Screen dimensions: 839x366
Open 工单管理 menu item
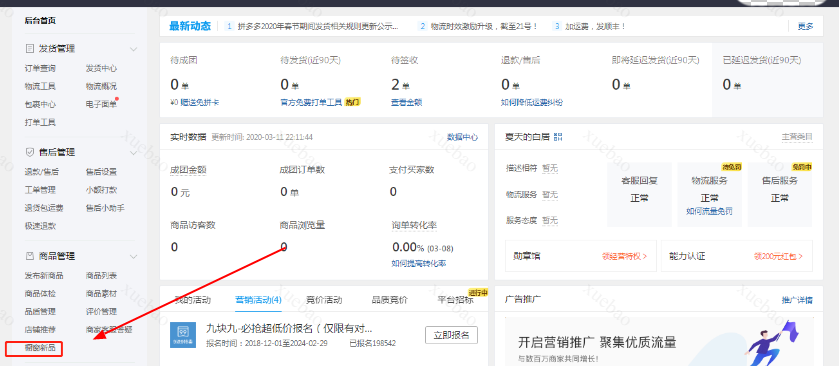(40, 189)
